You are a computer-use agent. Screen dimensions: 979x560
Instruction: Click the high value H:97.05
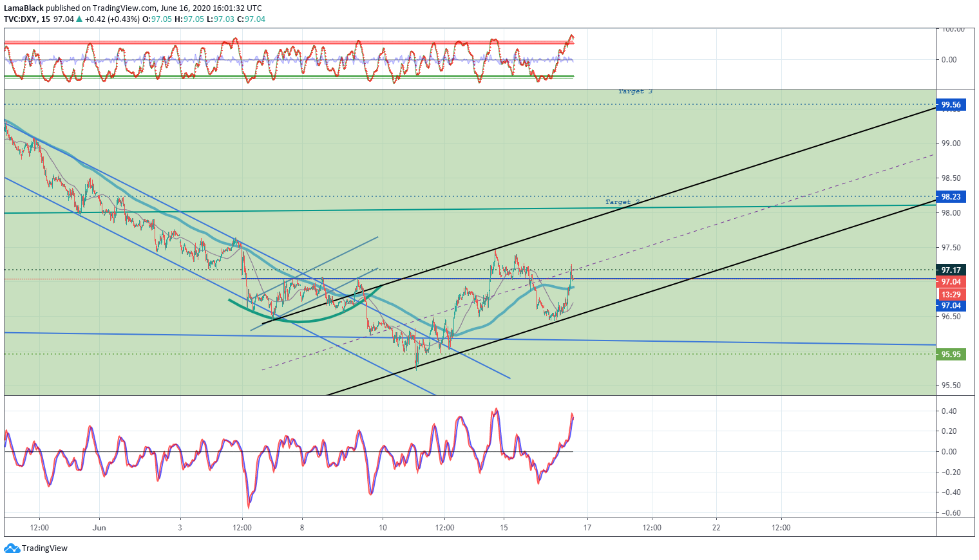[x=189, y=19]
